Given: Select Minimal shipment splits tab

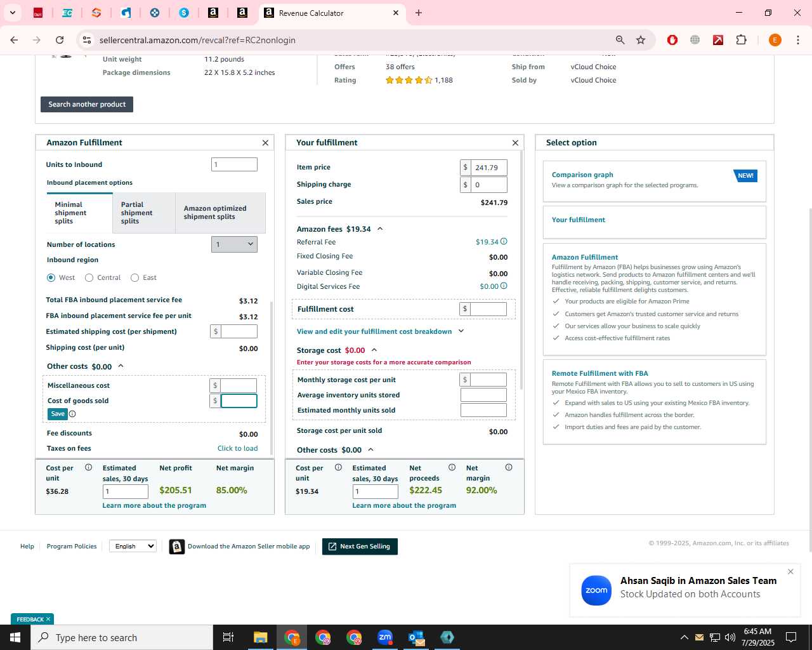Looking at the screenshot, I should point(79,213).
